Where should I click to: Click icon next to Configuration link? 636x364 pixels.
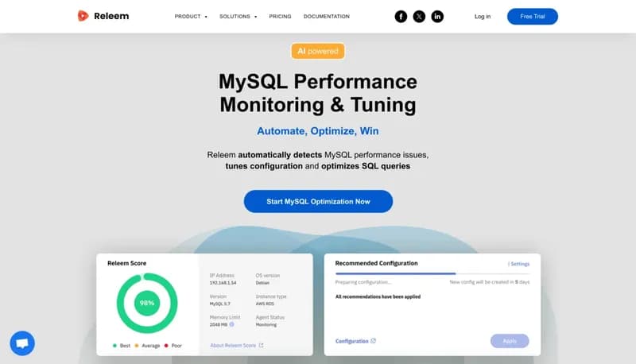(373, 341)
